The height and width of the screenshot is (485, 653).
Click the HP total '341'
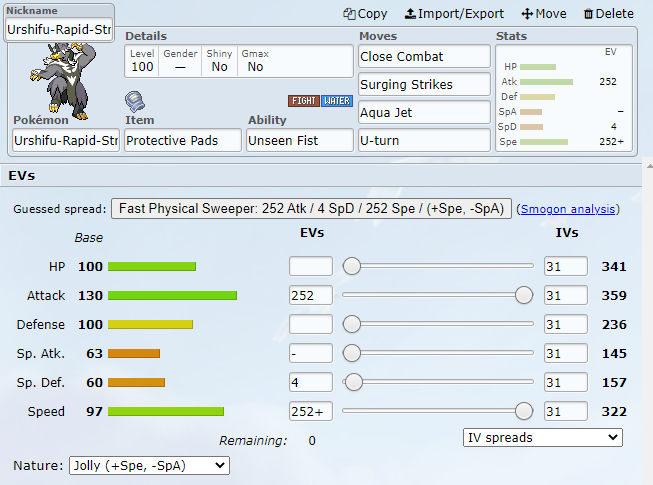614,266
